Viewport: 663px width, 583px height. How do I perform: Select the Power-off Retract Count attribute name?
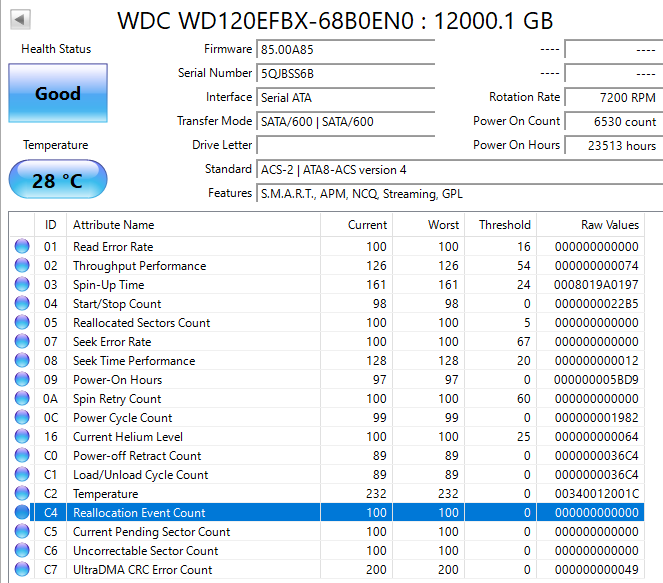point(137,456)
